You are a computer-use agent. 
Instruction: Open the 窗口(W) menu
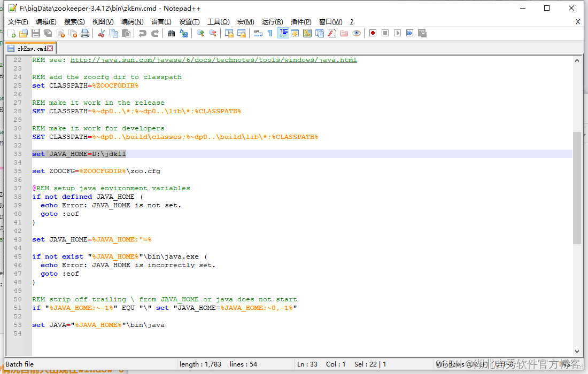click(x=330, y=22)
